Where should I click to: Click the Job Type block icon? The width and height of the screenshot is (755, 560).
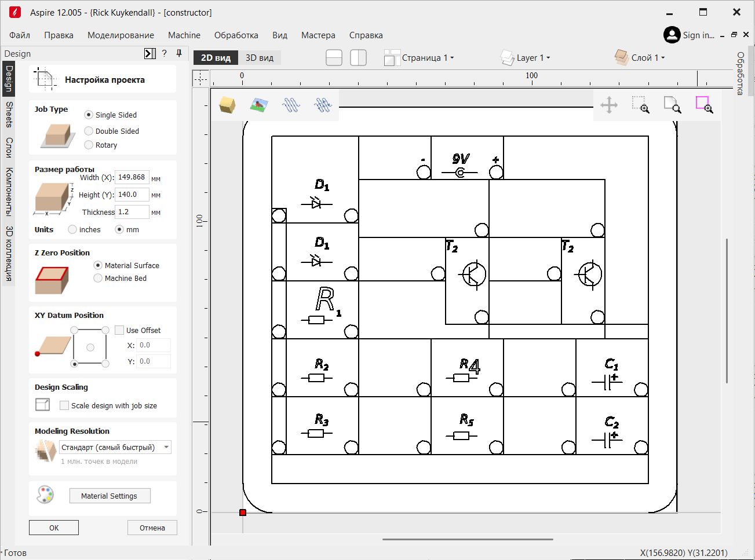tap(58, 136)
